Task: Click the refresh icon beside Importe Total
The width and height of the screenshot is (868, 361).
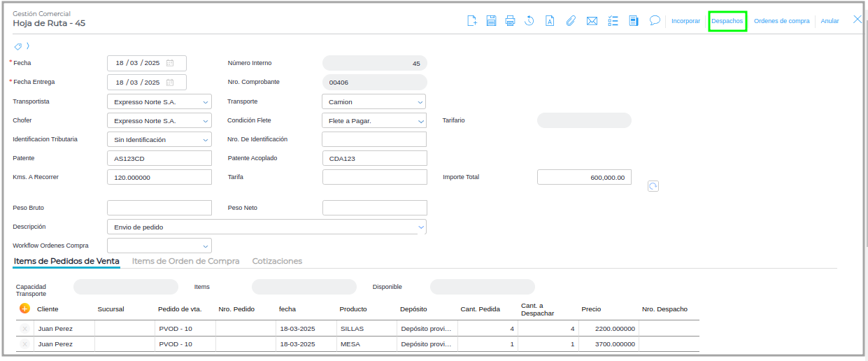Action: 653,186
